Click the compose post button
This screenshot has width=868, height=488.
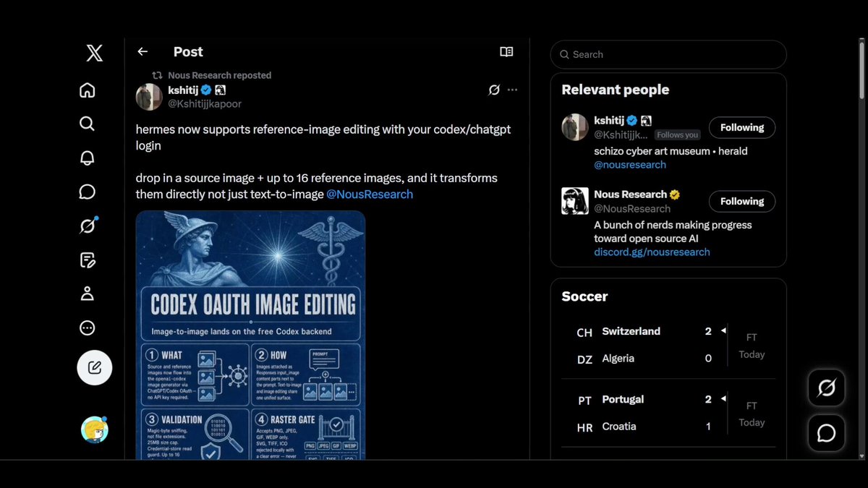(95, 367)
